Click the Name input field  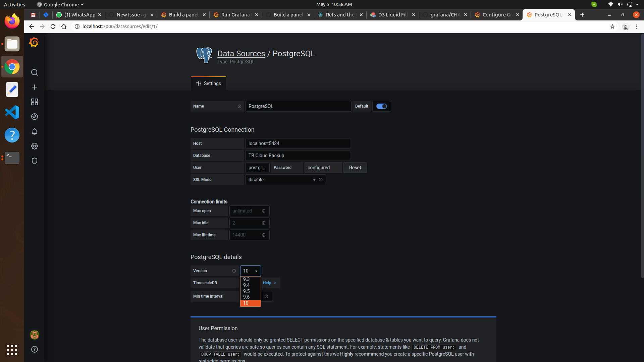pos(298,106)
